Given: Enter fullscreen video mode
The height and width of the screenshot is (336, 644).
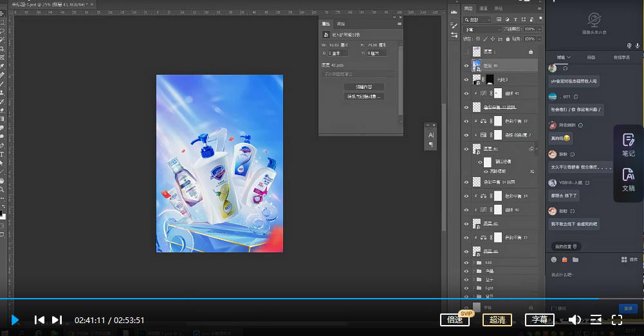Looking at the screenshot, I should pyautogui.click(x=616, y=320).
